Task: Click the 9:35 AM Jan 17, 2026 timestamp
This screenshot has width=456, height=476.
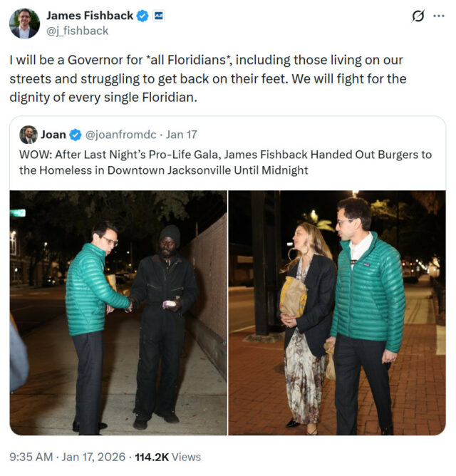Action: tap(68, 457)
